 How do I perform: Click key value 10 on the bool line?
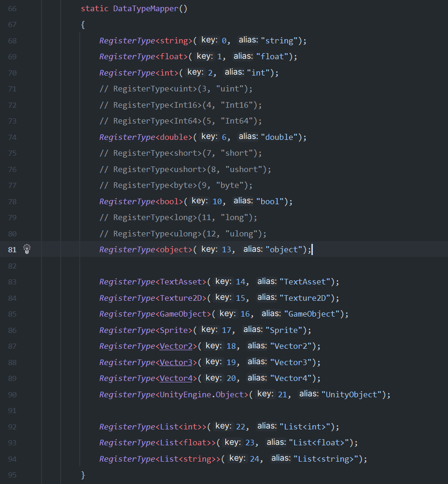click(x=217, y=201)
